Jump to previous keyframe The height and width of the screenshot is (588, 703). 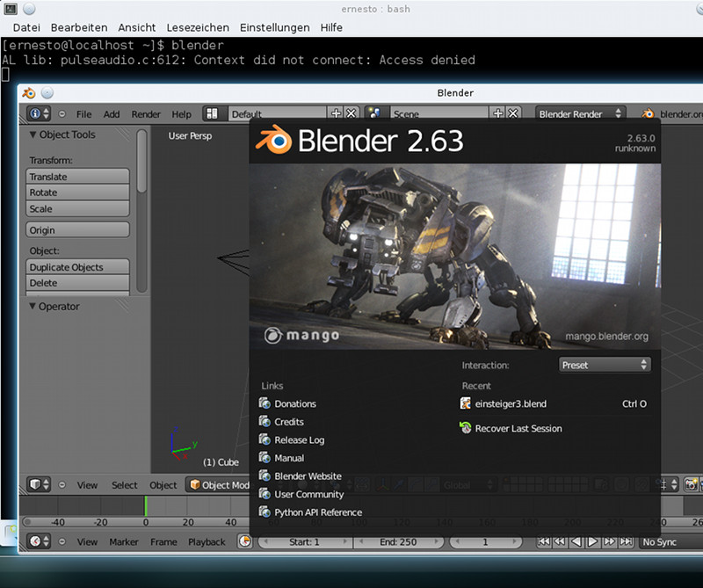coord(560,541)
